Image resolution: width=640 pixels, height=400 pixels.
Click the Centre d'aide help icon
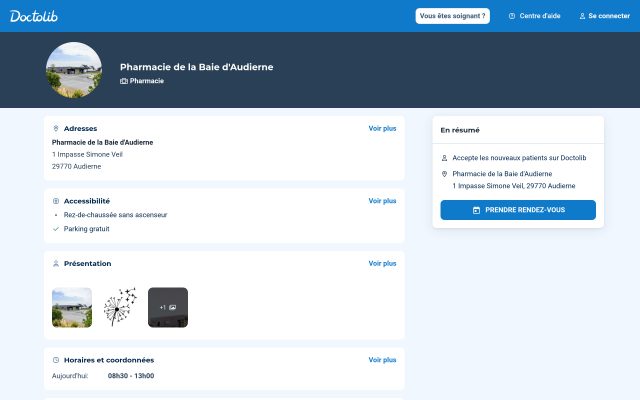click(x=512, y=16)
